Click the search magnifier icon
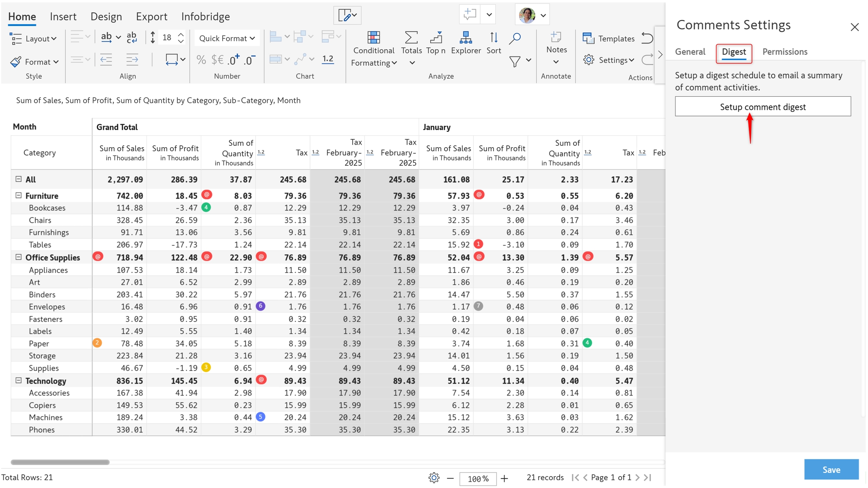Screen dimensions: 868x488 515,38
